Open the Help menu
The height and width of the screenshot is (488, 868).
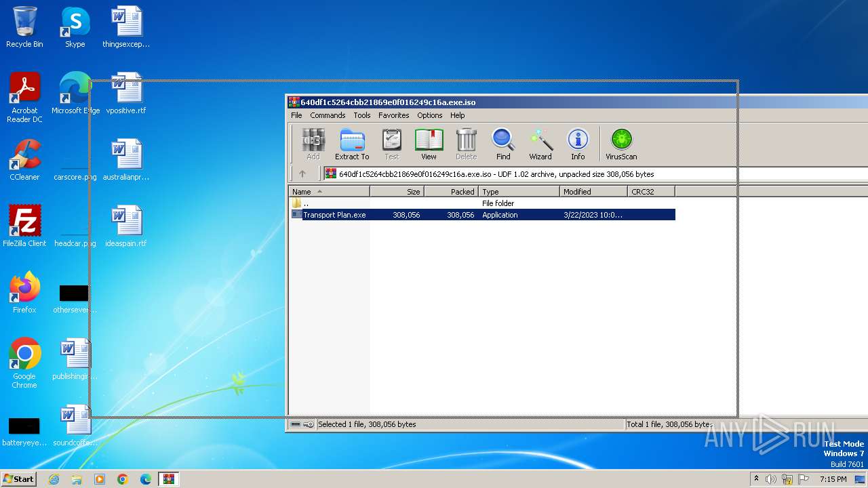(458, 115)
